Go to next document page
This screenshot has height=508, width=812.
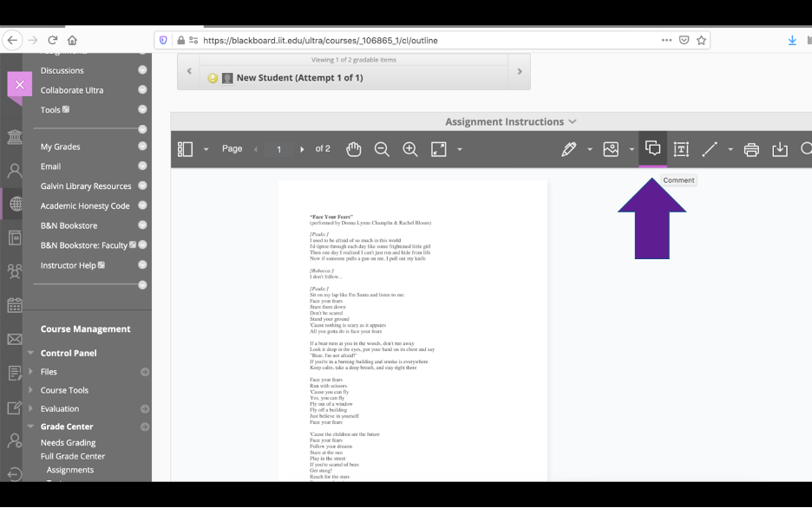point(302,149)
